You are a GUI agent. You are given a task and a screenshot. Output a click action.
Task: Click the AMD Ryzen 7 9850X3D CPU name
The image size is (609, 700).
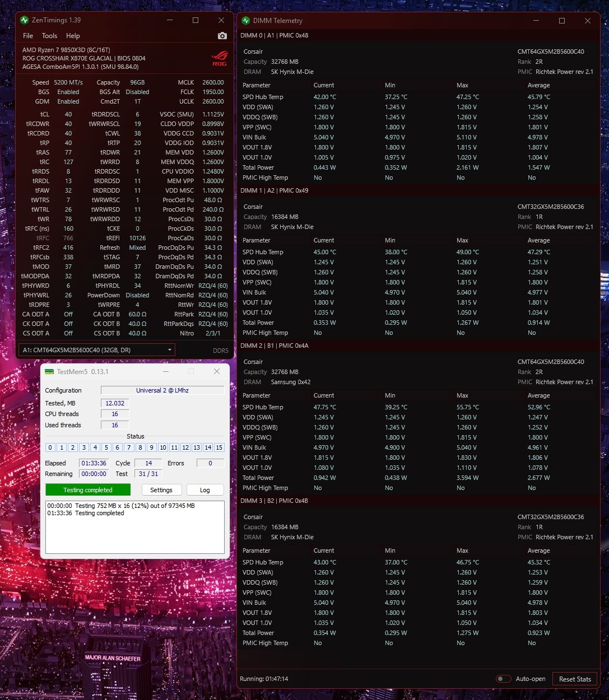click(x=67, y=50)
